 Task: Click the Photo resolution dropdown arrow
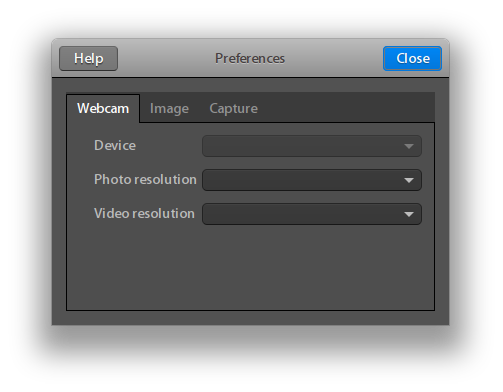click(x=409, y=180)
